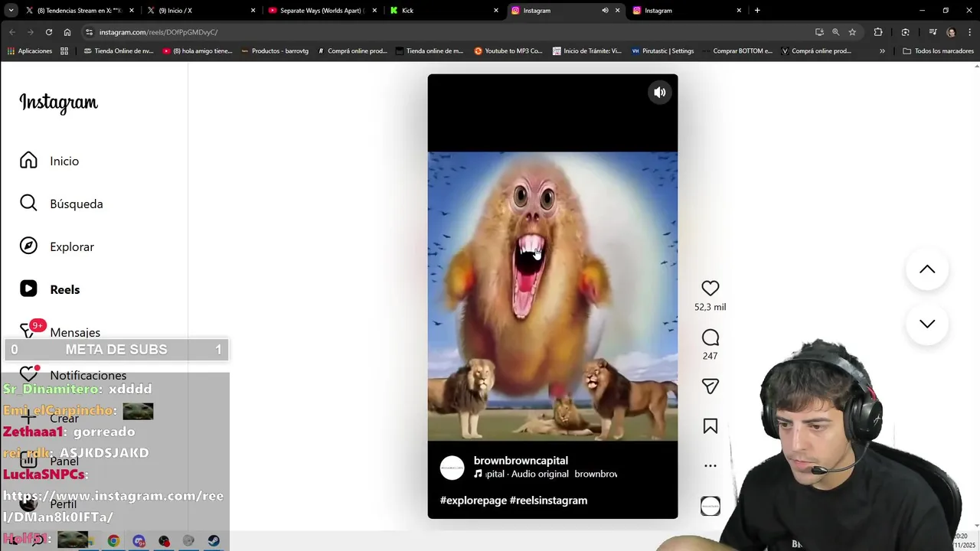Open Búsqueda in the Instagram sidebar

[61, 204]
